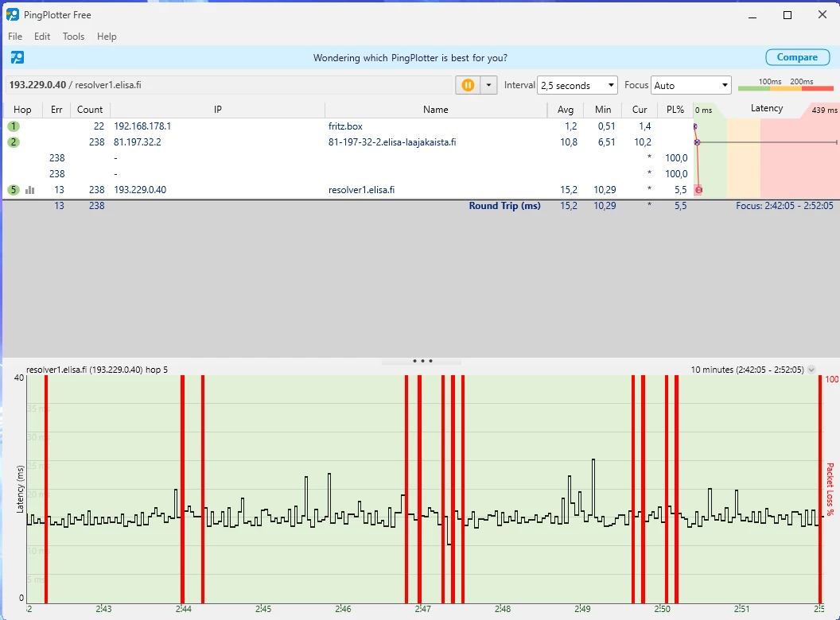Screen dimensions: 840x620
Task: Select IP address 81.197.32.2
Action: point(137,141)
